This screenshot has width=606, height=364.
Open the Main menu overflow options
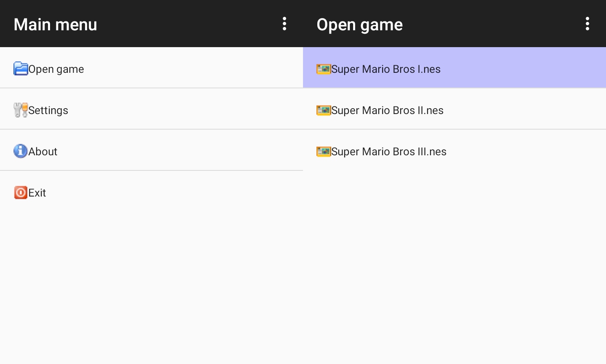(x=284, y=24)
